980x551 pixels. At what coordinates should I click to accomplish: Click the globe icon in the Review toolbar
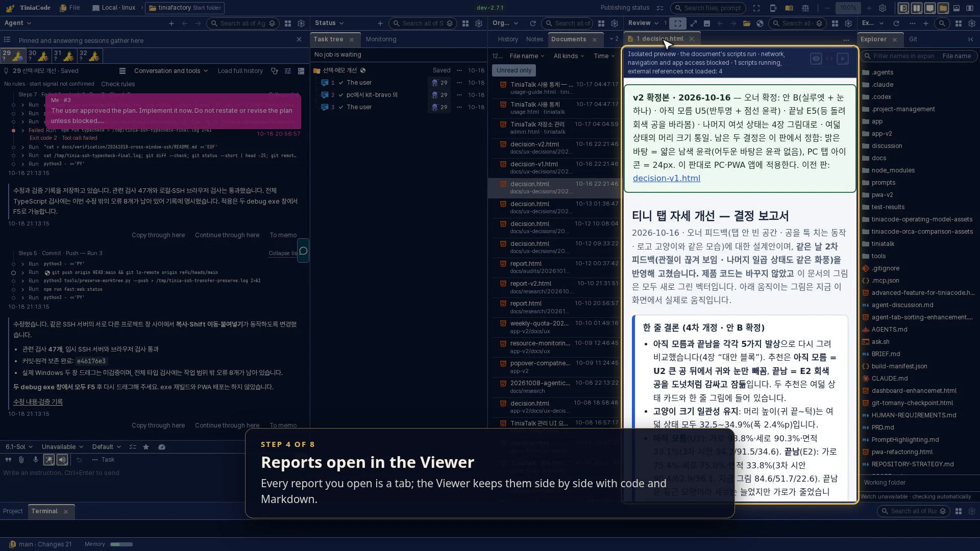tap(760, 23)
